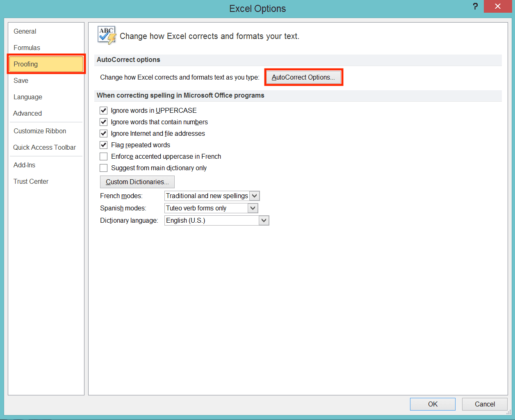Select the General category
This screenshot has width=515, height=420.
46,31
